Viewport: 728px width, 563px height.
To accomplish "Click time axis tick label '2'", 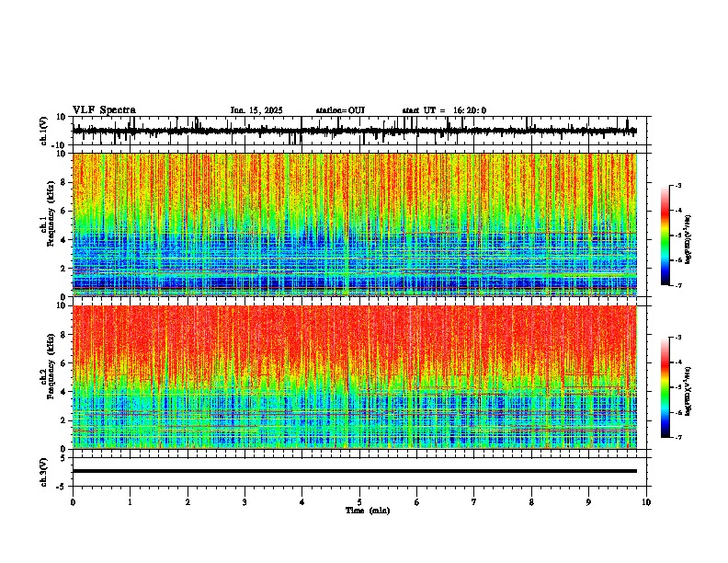I will [188, 502].
